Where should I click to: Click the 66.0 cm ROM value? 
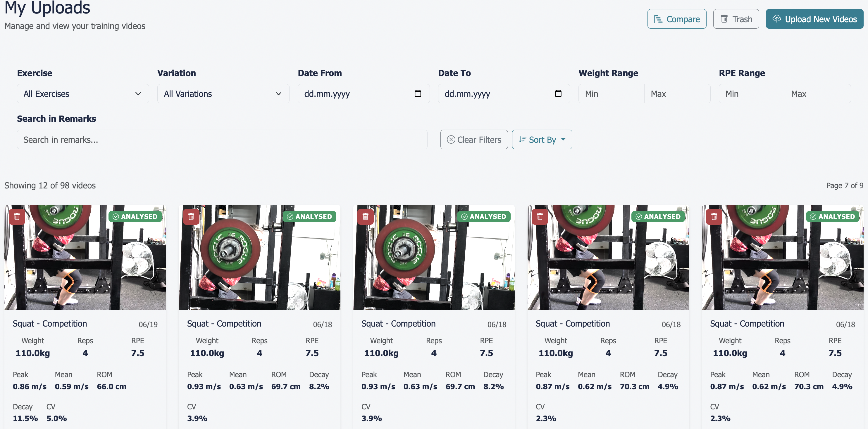(x=111, y=387)
